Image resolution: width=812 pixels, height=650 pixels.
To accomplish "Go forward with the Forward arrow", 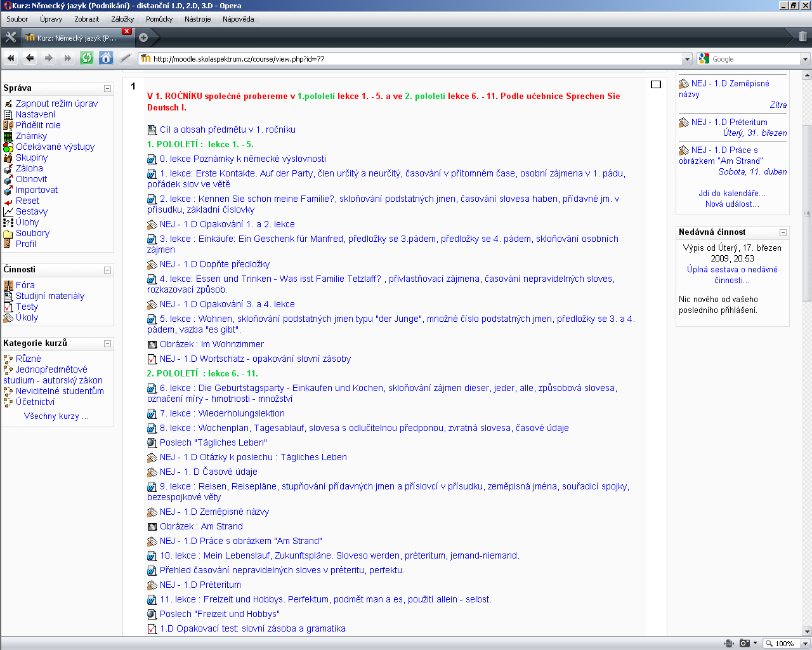I will (49, 58).
